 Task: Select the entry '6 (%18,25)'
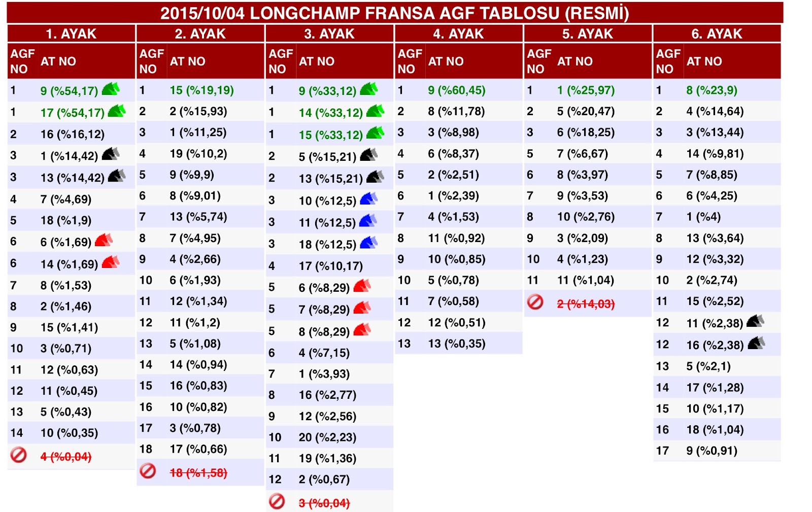tap(586, 132)
